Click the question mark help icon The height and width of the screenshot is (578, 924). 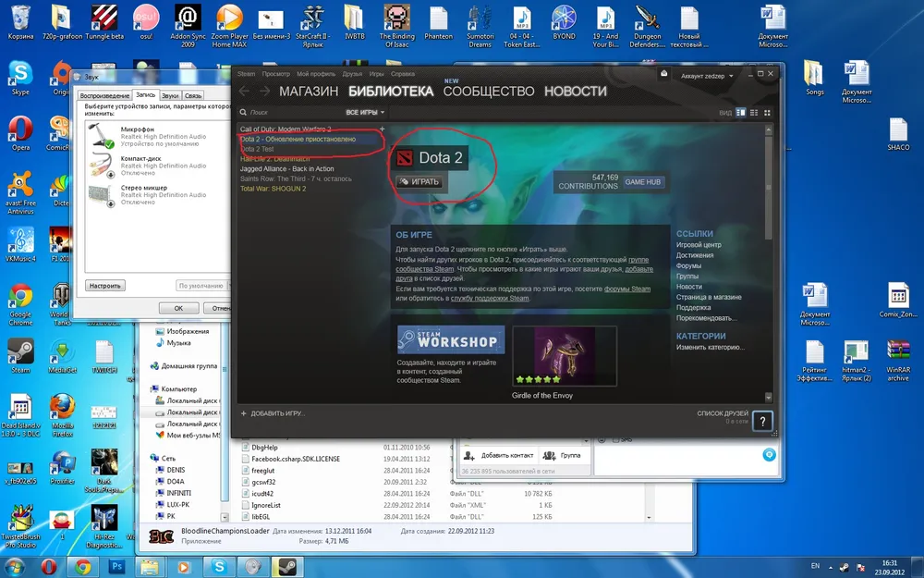tap(762, 421)
